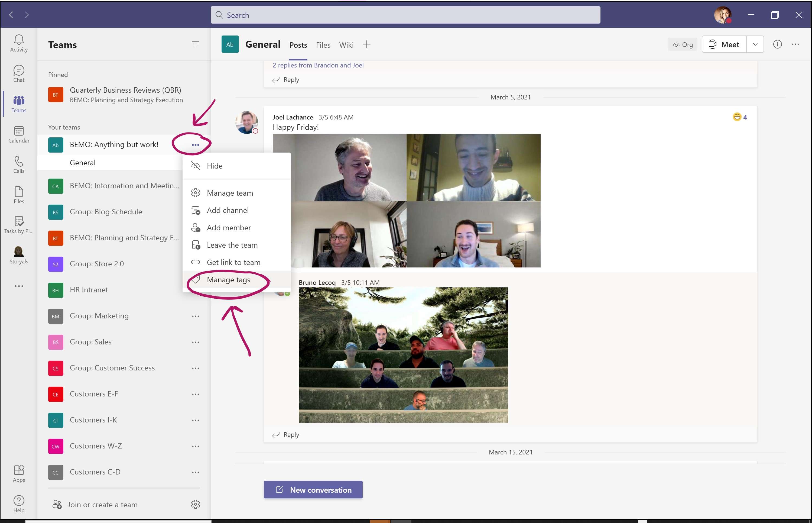Start a meeting with the Meet button

tap(724, 44)
